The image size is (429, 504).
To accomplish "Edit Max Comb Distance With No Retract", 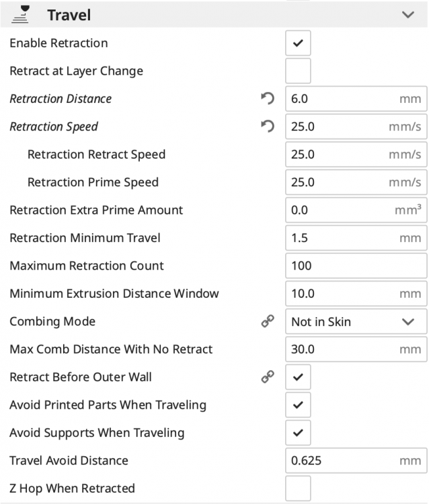I will coord(356,349).
